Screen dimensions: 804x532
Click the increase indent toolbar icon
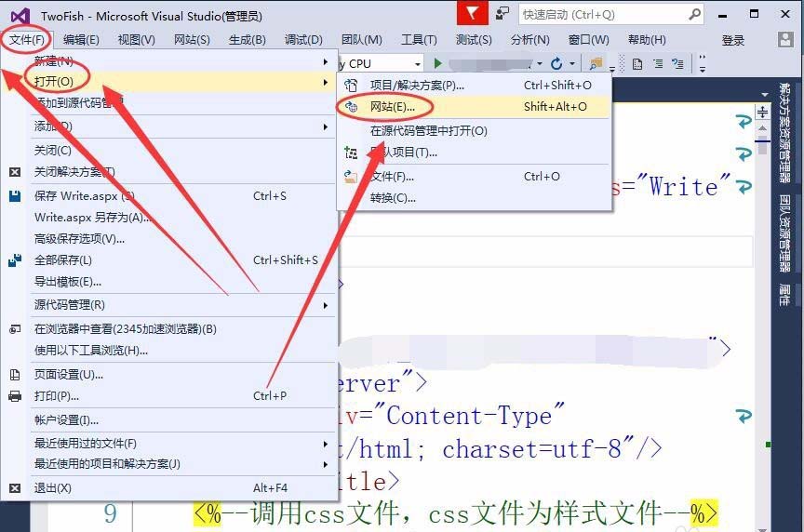[677, 63]
